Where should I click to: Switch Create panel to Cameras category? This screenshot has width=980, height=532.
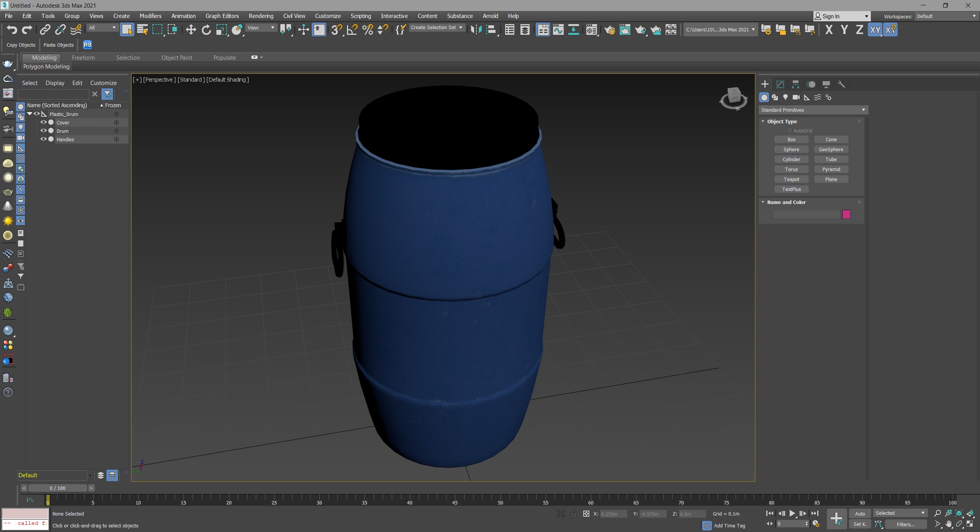[x=796, y=97]
